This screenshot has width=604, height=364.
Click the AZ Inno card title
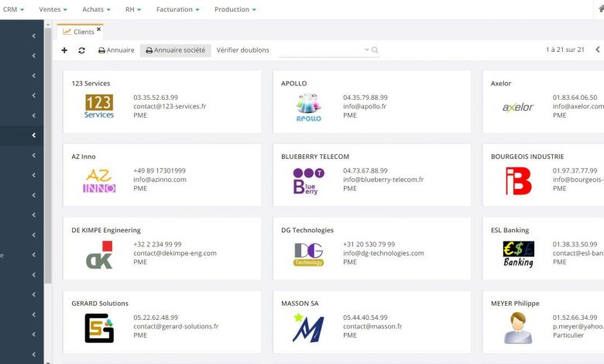point(83,156)
